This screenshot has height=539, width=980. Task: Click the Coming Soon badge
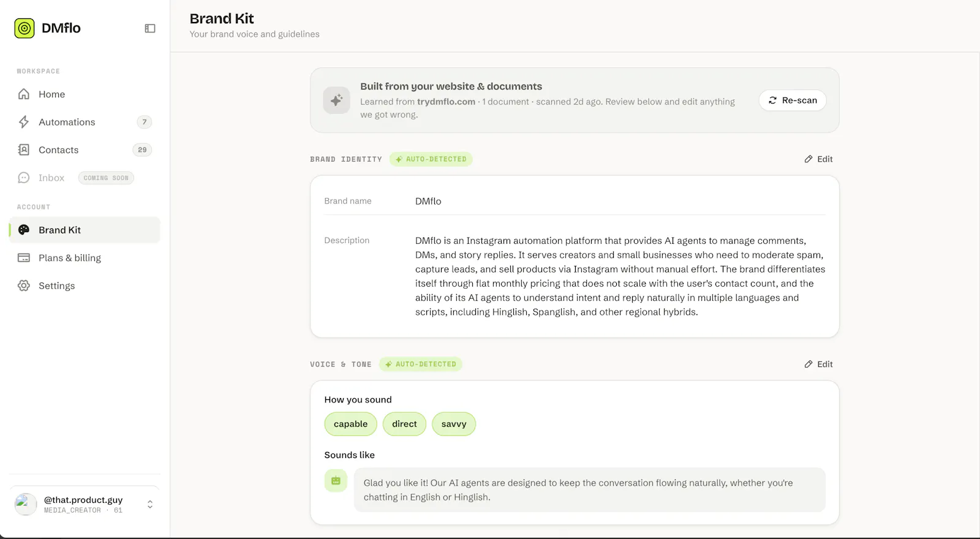pos(106,178)
